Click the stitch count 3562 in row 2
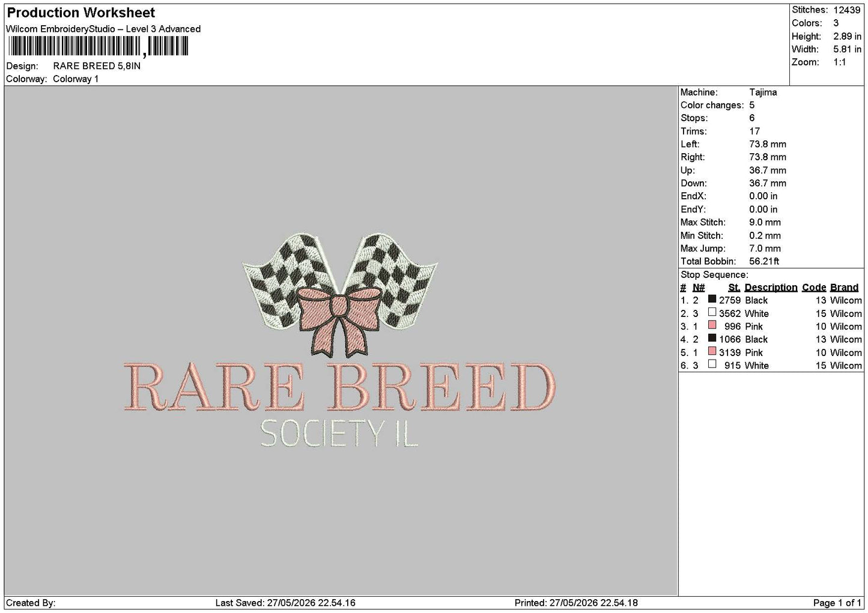The image size is (868, 613). 730,313
